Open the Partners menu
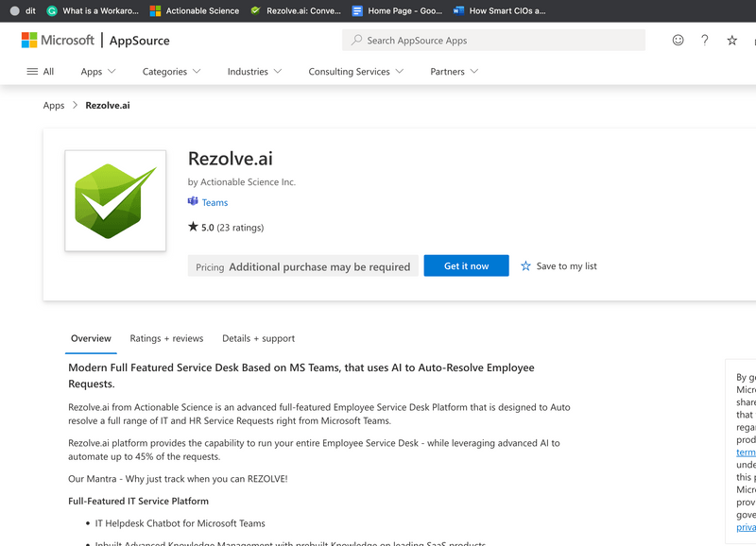 pyautogui.click(x=454, y=71)
